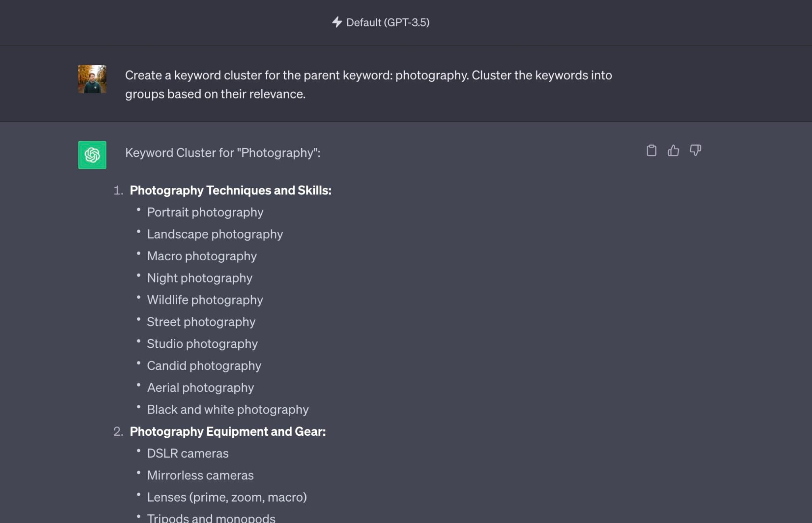This screenshot has height=523, width=812.
Task: Click 'Mirrorless cameras' list item
Action: 200,475
